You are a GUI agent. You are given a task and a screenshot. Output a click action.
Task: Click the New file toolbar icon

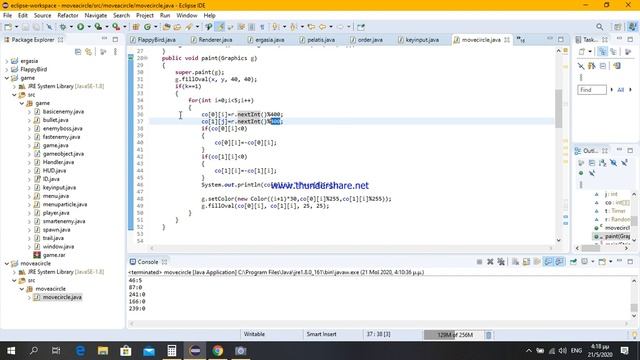pos(8,27)
